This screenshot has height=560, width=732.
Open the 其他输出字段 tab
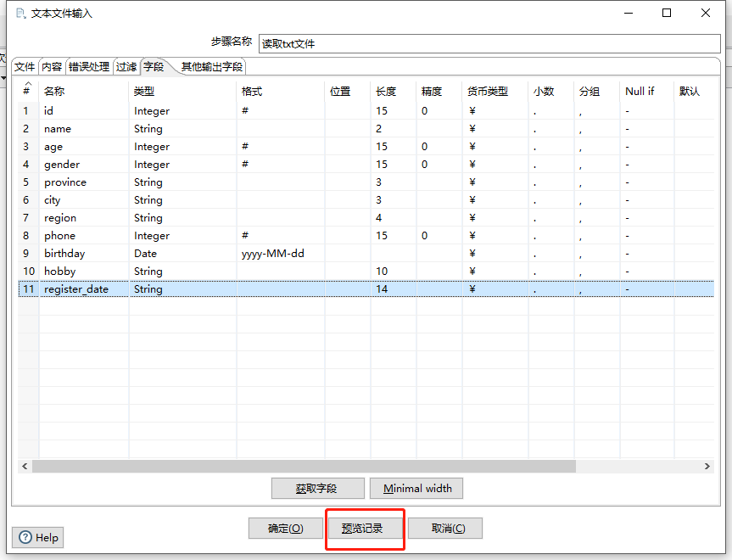tap(211, 66)
